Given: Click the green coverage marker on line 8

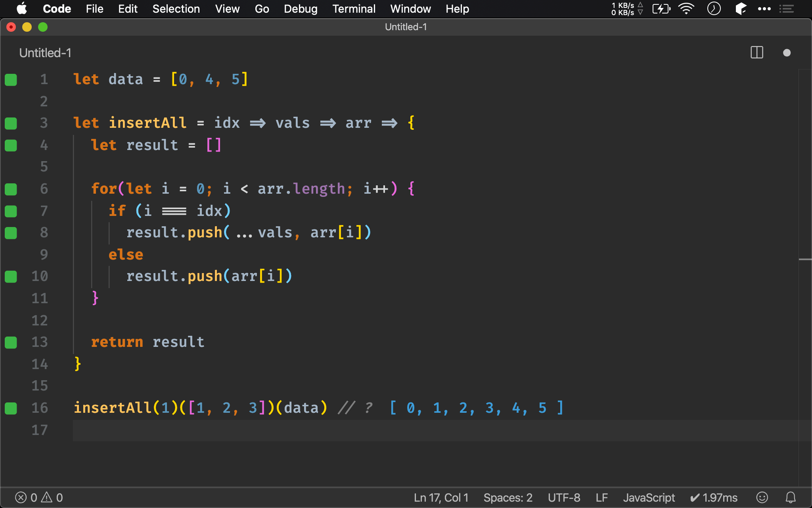Looking at the screenshot, I should [11, 233].
